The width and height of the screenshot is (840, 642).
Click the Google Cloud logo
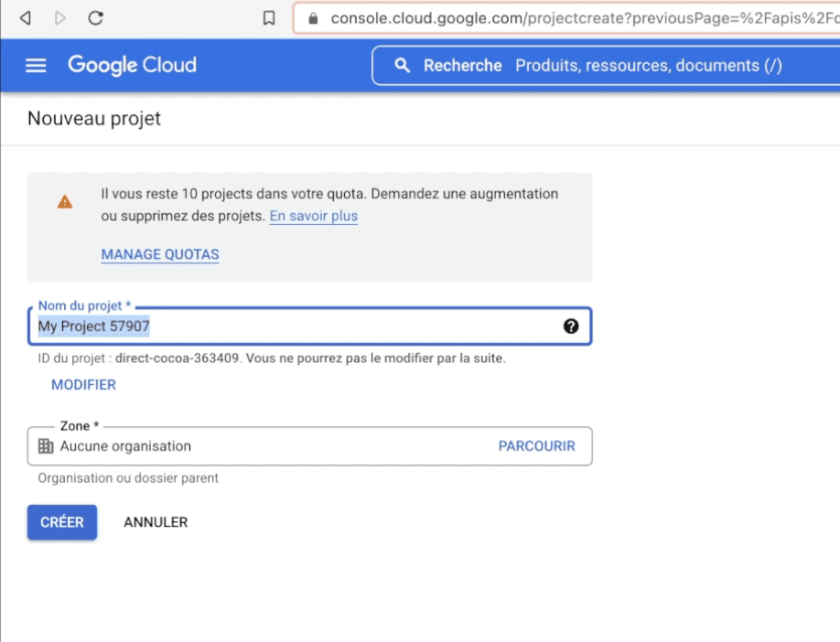tap(131, 65)
